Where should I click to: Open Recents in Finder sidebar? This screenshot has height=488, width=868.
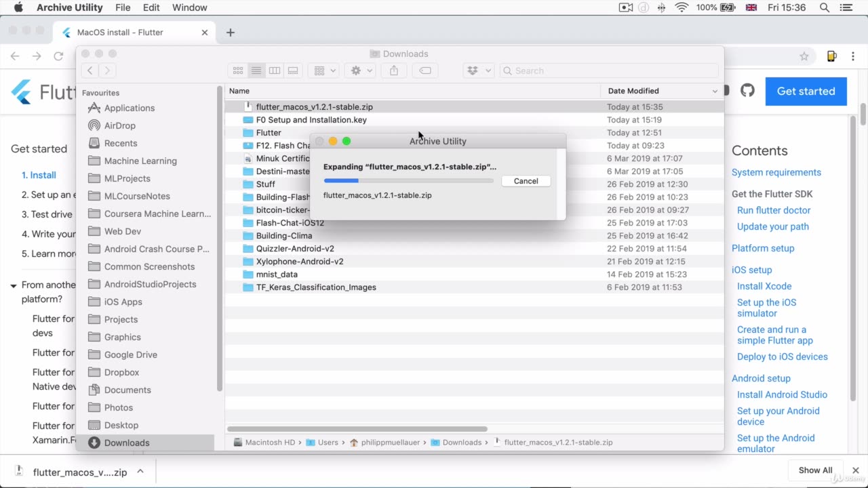pyautogui.click(x=120, y=143)
